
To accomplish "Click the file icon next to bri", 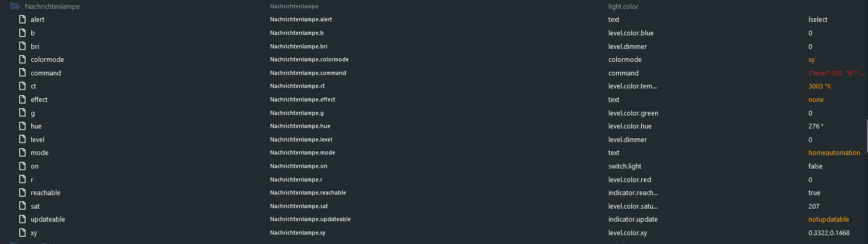I will (22, 46).
